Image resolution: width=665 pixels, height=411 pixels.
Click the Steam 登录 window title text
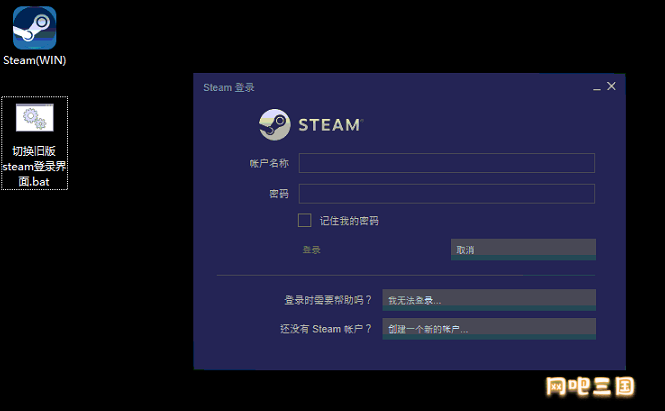229,87
